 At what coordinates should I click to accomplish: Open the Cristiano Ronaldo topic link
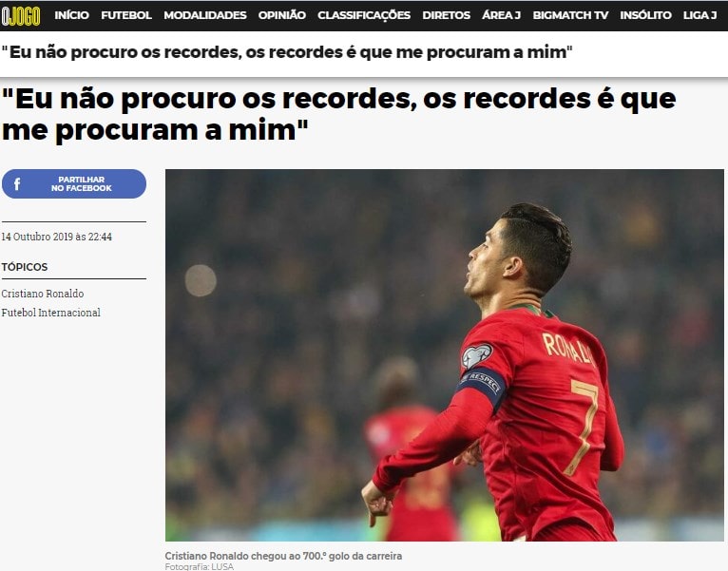coord(42,294)
